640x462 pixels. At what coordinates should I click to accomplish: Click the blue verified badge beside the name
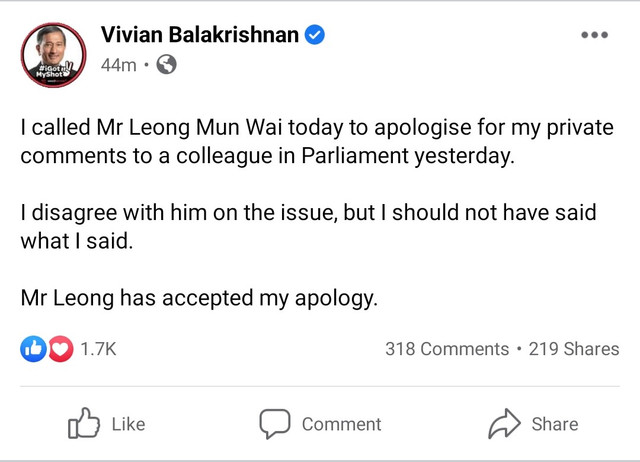[x=315, y=35]
